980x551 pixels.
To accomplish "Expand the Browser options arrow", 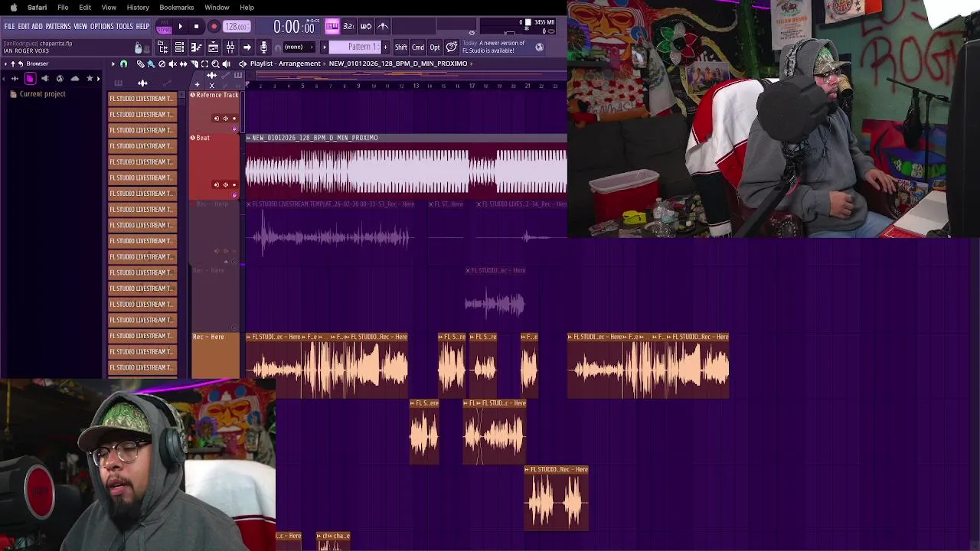I will coord(5,64).
